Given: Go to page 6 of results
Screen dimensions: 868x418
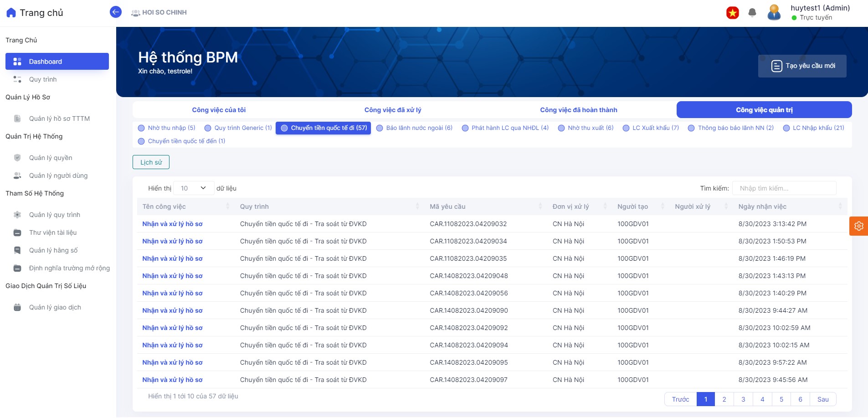Looking at the screenshot, I should click(800, 399).
